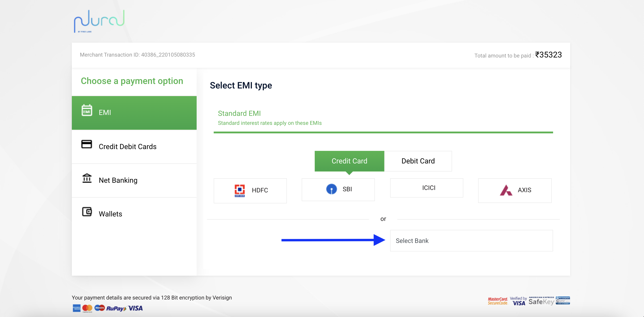Select the Standard EMI tab
The width and height of the screenshot is (644, 317).
pyautogui.click(x=270, y=118)
